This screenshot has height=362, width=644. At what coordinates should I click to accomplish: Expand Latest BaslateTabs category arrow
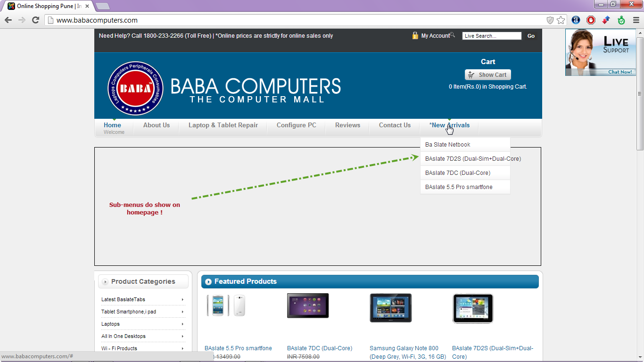182,299
